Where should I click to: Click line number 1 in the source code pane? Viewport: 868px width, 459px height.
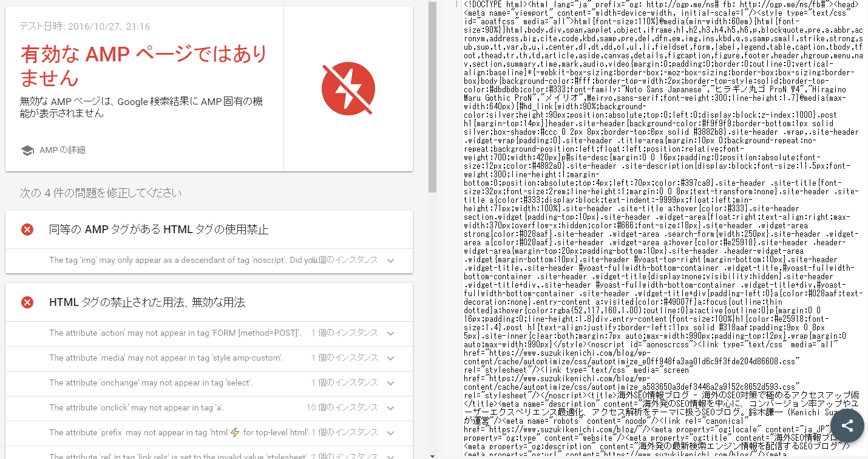[x=456, y=4]
